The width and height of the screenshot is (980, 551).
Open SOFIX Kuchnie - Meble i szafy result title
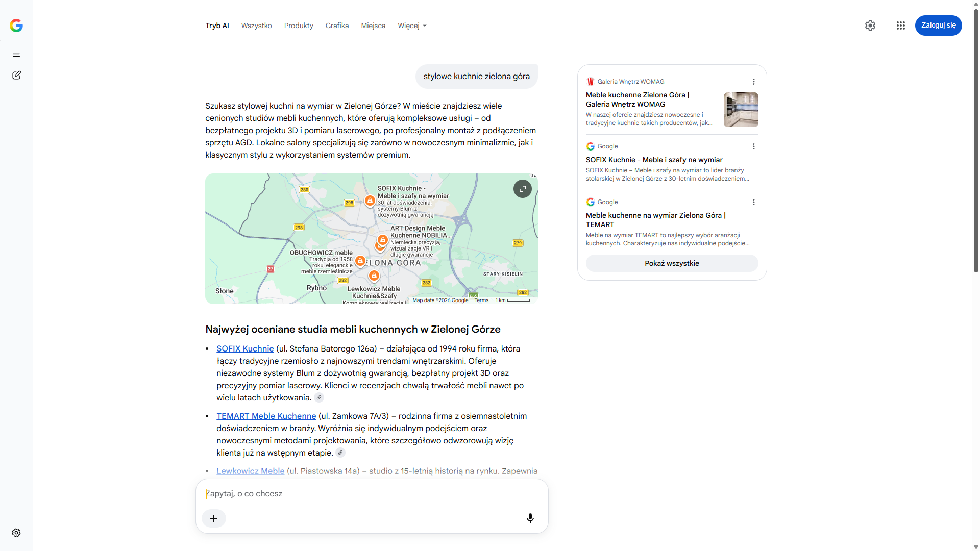tap(654, 160)
